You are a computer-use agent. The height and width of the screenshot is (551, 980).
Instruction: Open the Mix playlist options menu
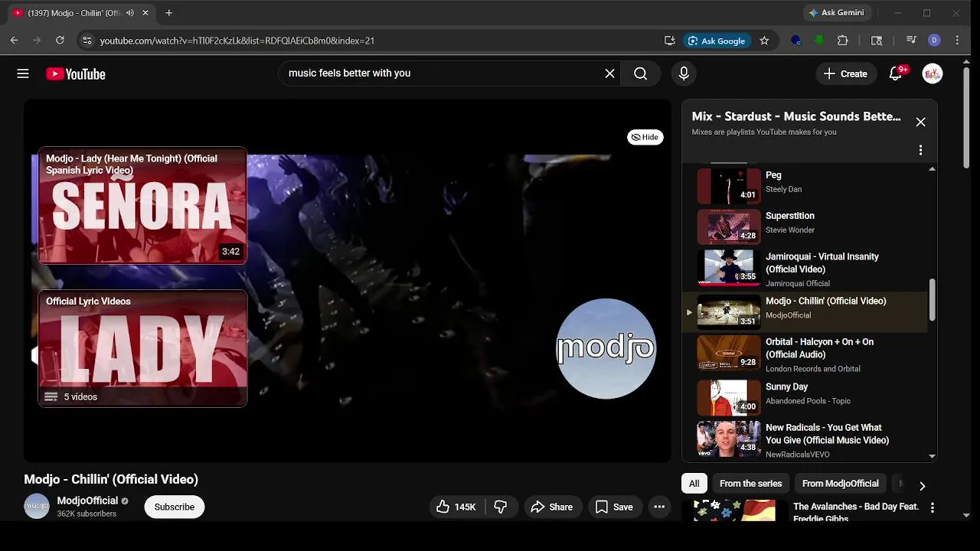pos(920,150)
